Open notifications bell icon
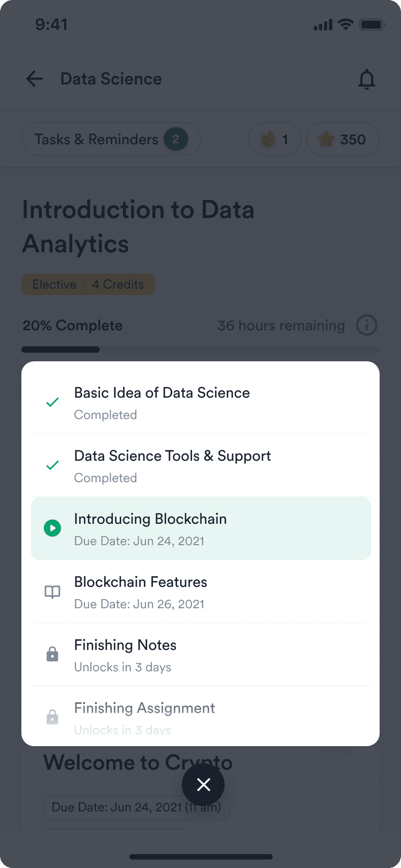 click(x=367, y=80)
